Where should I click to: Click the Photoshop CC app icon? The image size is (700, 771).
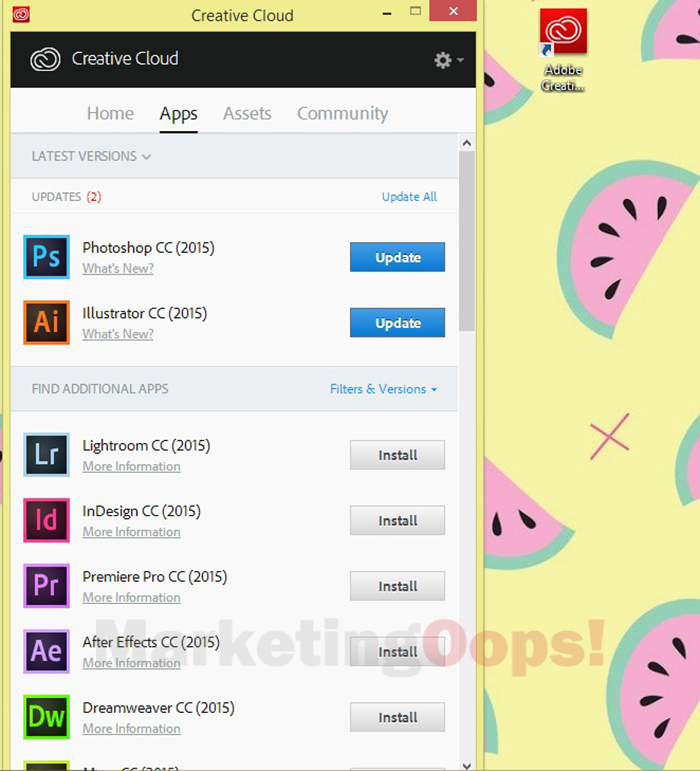46,257
